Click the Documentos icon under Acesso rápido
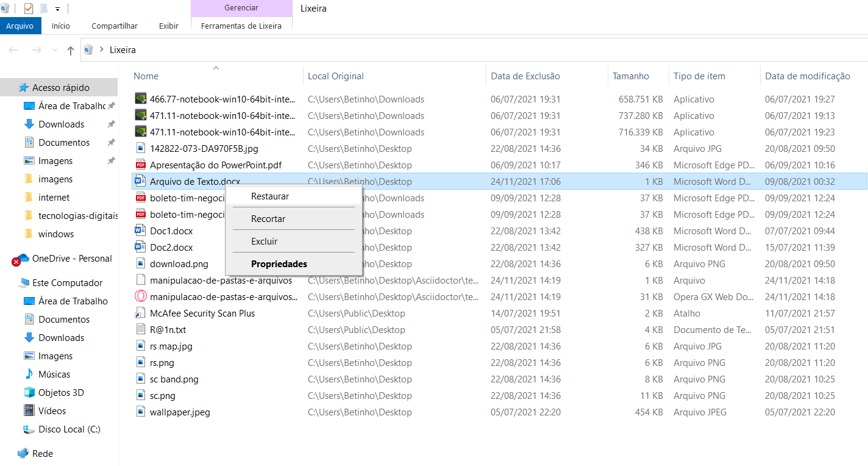Screen dimensions: 868x466 tap(29, 143)
